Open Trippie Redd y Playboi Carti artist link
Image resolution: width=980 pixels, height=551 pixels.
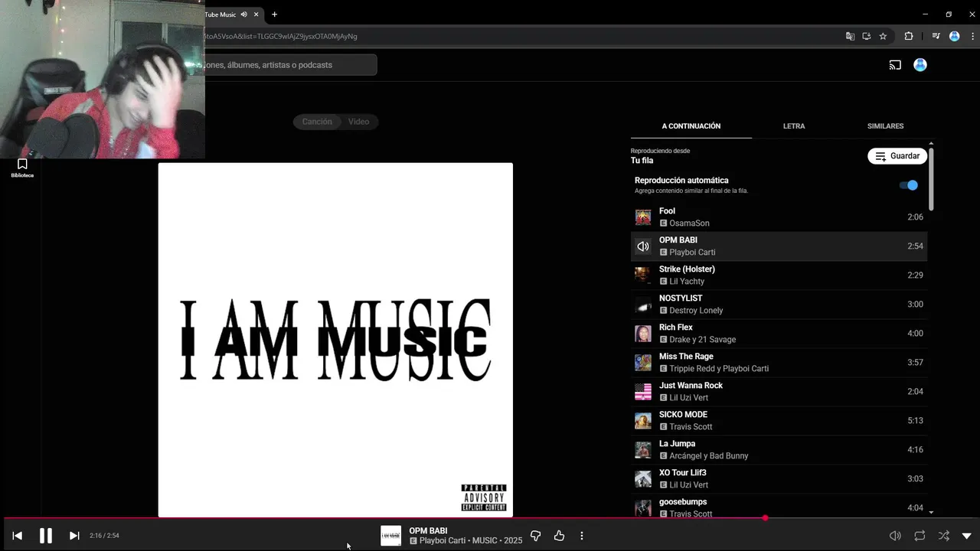click(719, 369)
